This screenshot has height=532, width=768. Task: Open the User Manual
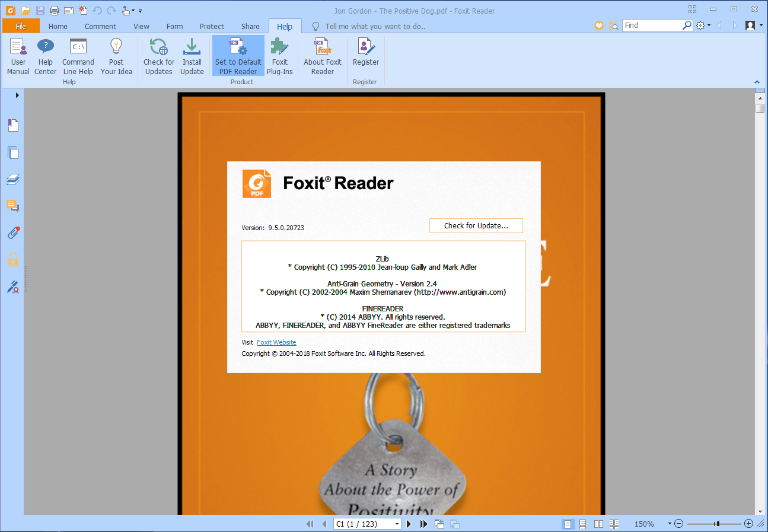[18, 57]
